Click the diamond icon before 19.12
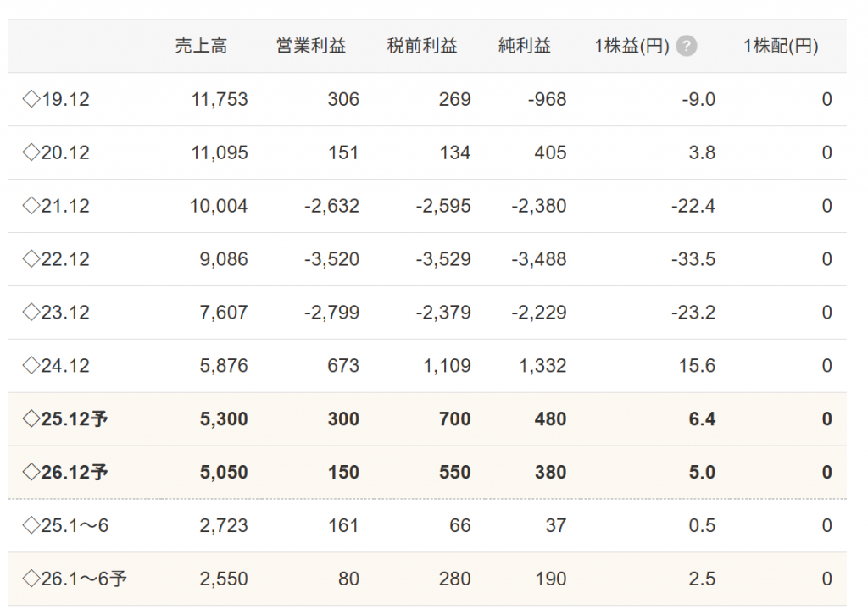868x615 pixels. [x=31, y=100]
